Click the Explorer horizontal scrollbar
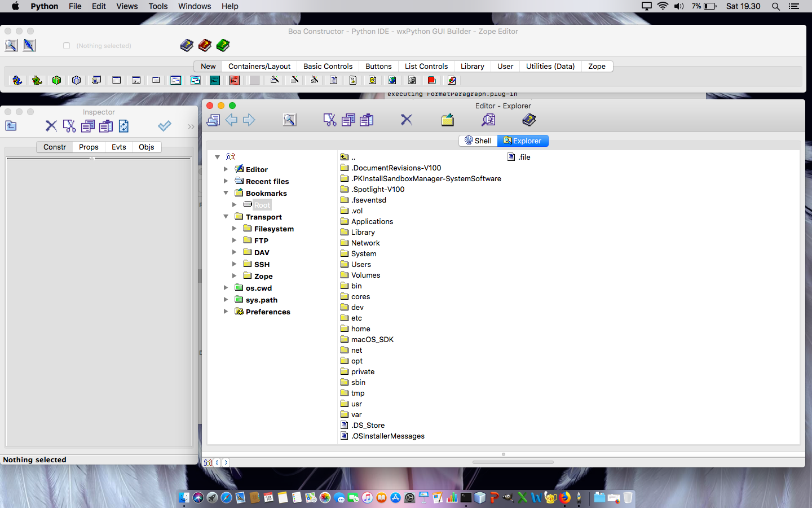The image size is (812, 508). pos(513,462)
